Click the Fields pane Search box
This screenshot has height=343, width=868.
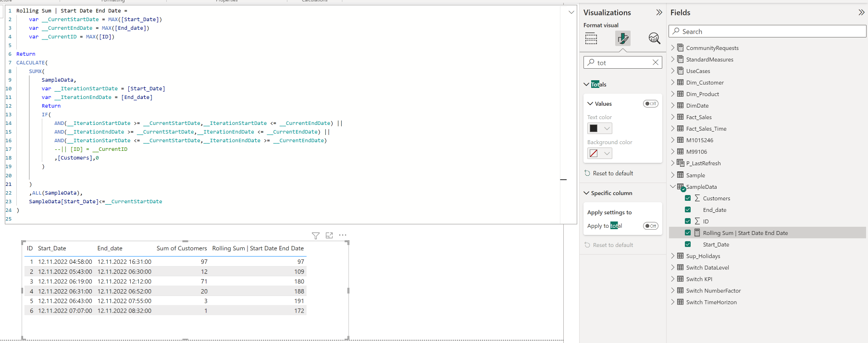(767, 31)
